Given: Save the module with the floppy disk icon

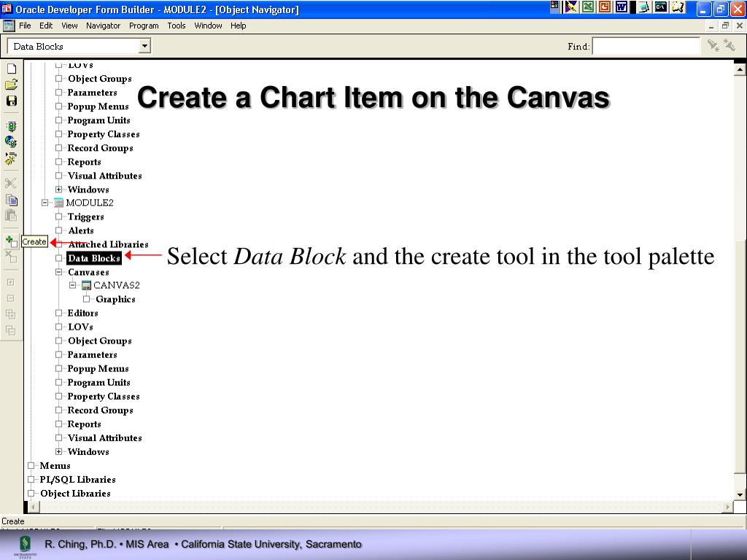Looking at the screenshot, I should (x=12, y=101).
